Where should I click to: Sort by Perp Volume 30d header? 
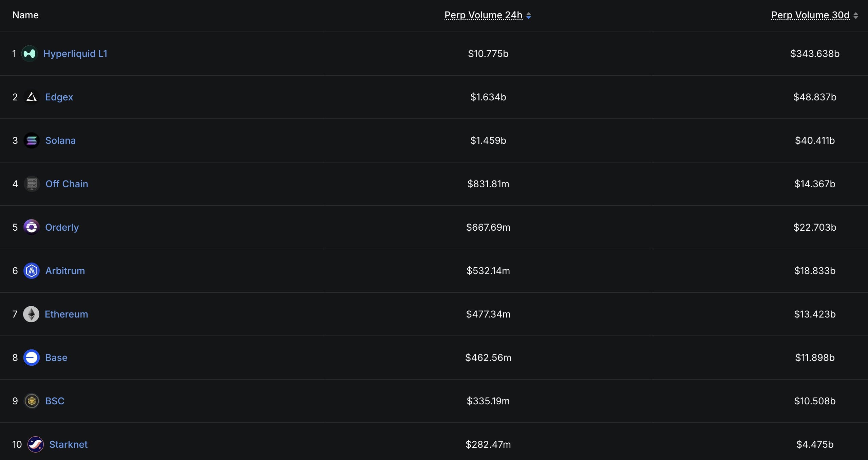point(810,15)
